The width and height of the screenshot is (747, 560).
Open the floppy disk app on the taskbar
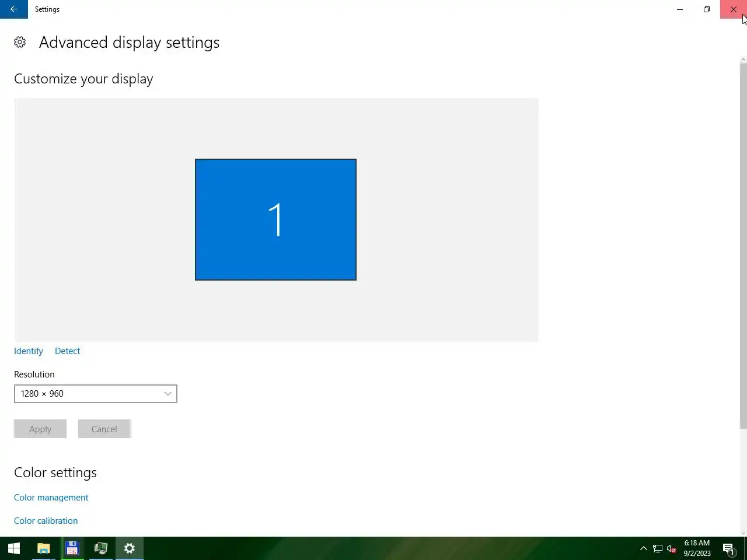[72, 548]
